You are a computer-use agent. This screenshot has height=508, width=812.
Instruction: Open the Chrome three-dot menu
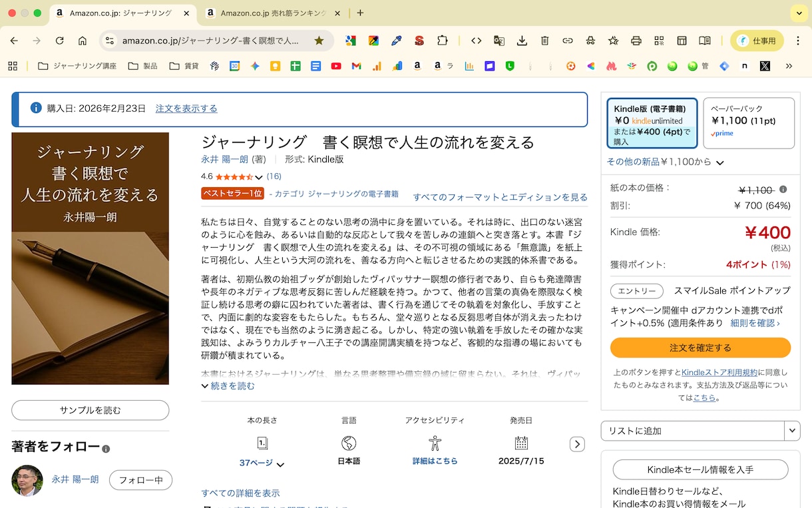[797, 41]
